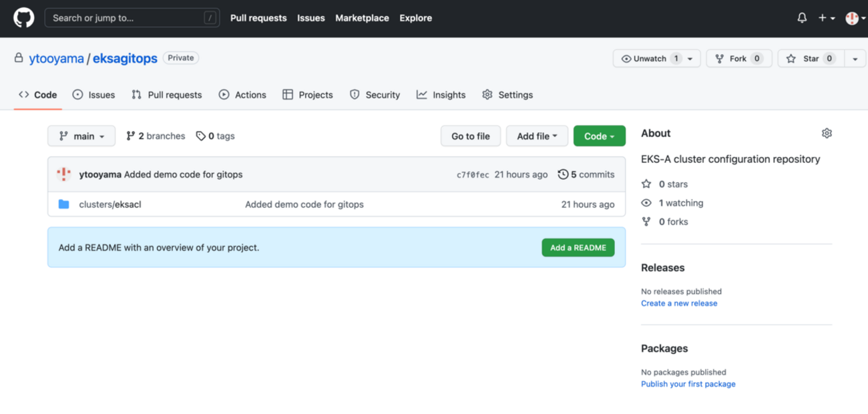Click the ytooyama commit author avatar
The height and width of the screenshot is (414, 868).
[64, 174]
